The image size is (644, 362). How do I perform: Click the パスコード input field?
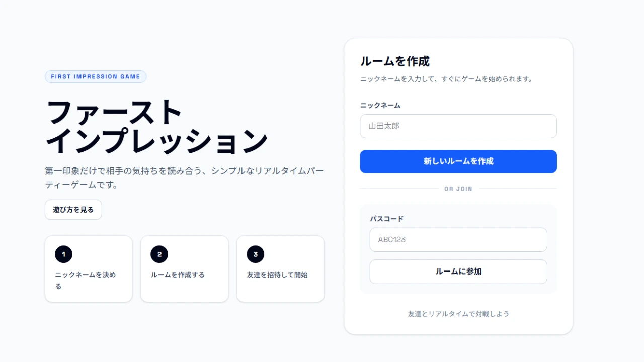click(458, 239)
